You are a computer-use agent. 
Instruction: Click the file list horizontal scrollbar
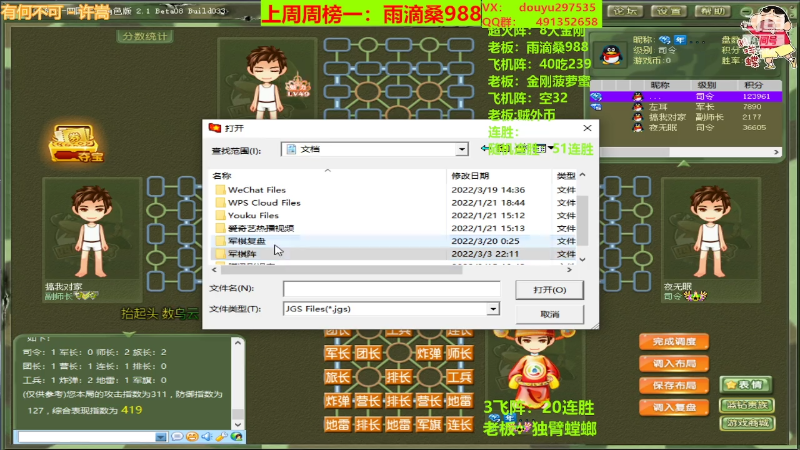click(341, 270)
